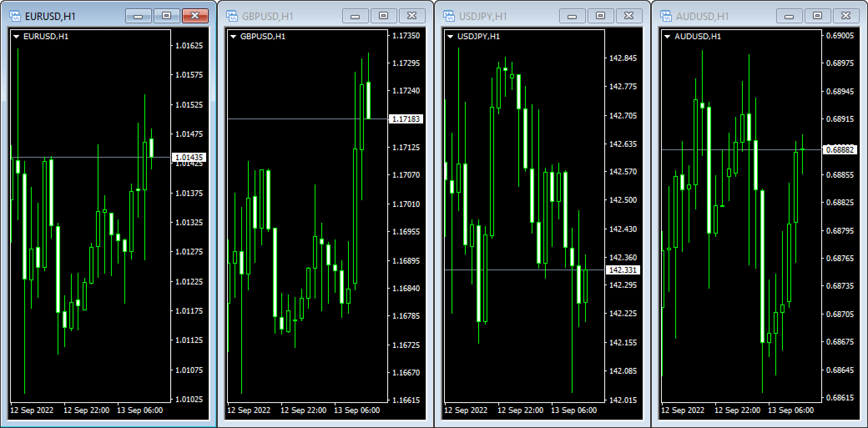The image size is (868, 428).
Task: Maximize the EURUSD,H1 window
Action: [x=167, y=16]
